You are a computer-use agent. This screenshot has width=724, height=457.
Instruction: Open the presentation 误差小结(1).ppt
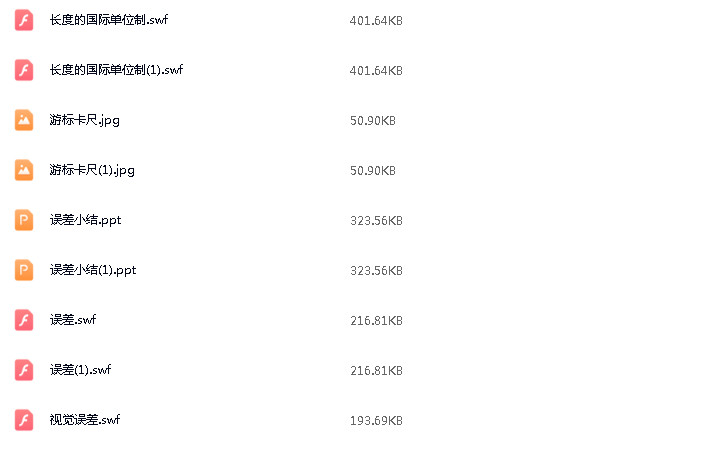tap(93, 270)
